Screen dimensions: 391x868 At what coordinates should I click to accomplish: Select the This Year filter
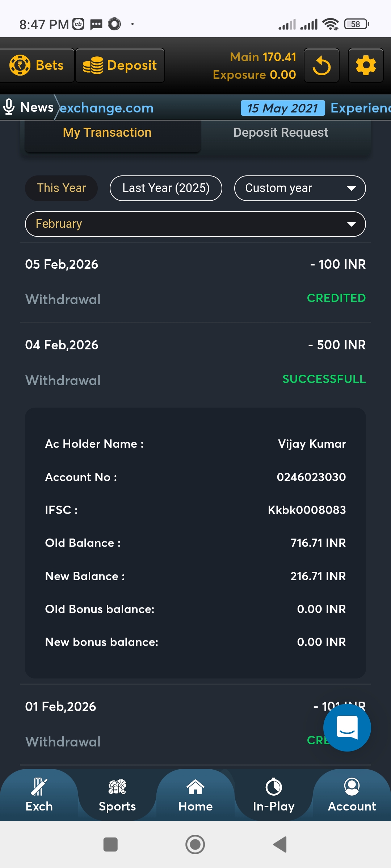[x=61, y=188]
